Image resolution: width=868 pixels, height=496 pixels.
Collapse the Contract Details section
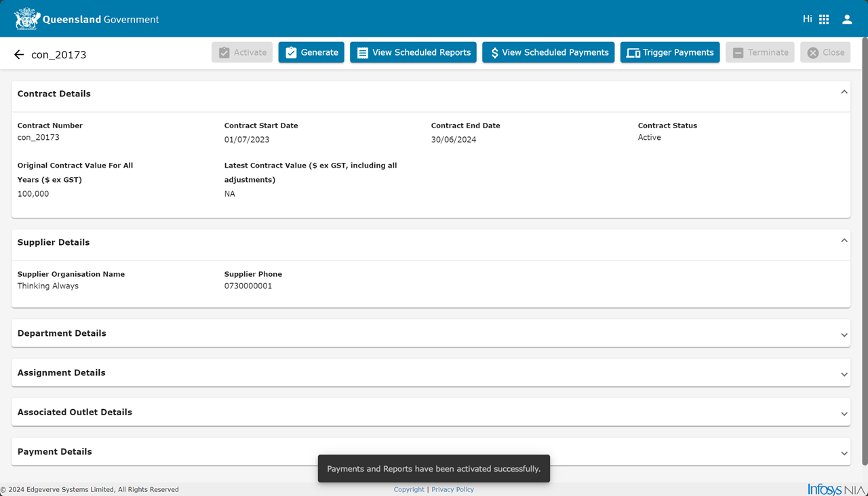(x=844, y=92)
